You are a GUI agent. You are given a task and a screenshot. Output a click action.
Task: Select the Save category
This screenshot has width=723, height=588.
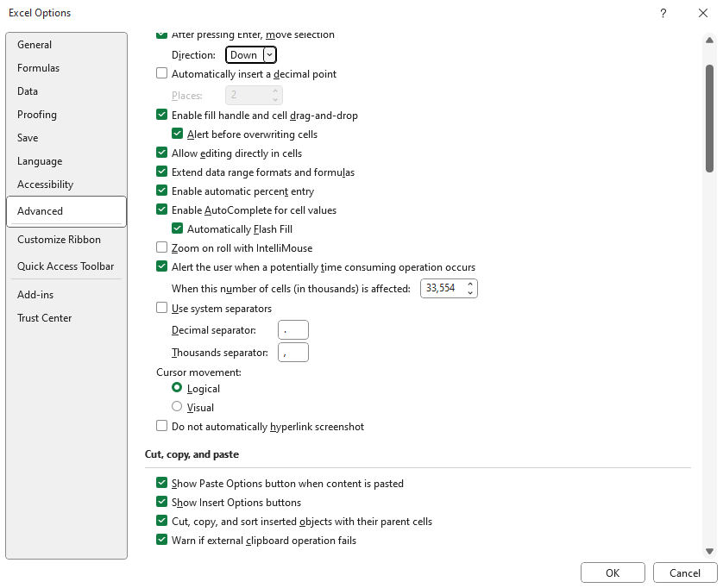click(66, 138)
